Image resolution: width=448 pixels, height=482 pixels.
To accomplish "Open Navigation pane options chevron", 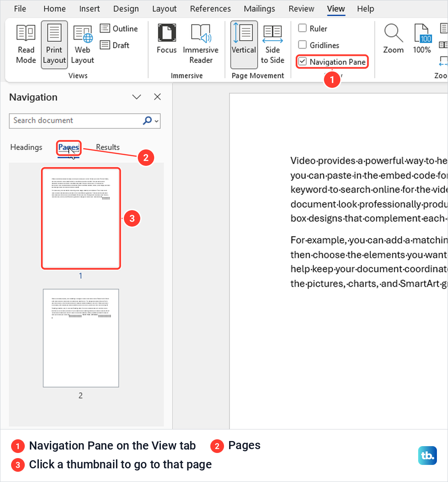I will point(137,97).
